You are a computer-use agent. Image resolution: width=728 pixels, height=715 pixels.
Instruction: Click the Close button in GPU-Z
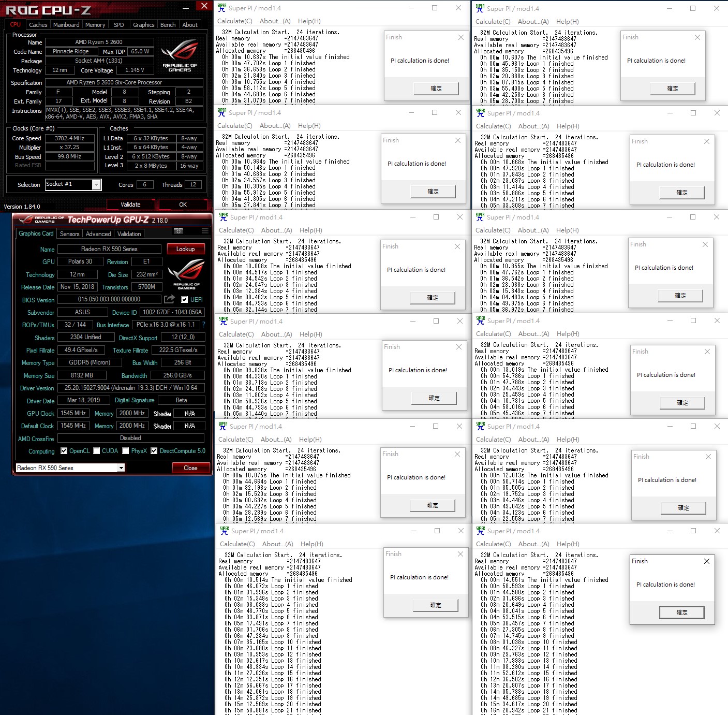click(x=190, y=468)
